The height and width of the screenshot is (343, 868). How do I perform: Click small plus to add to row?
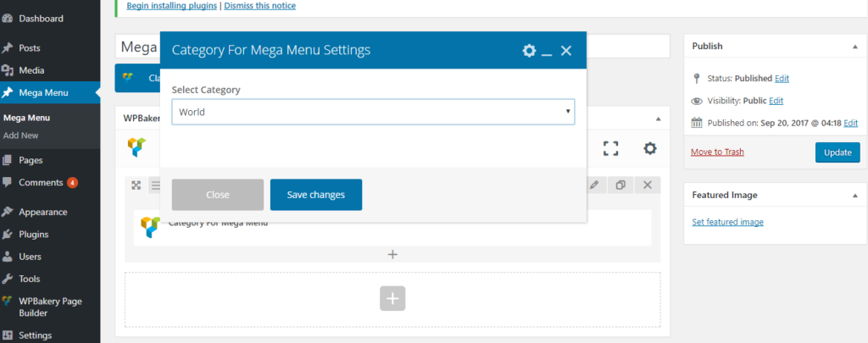(392, 254)
